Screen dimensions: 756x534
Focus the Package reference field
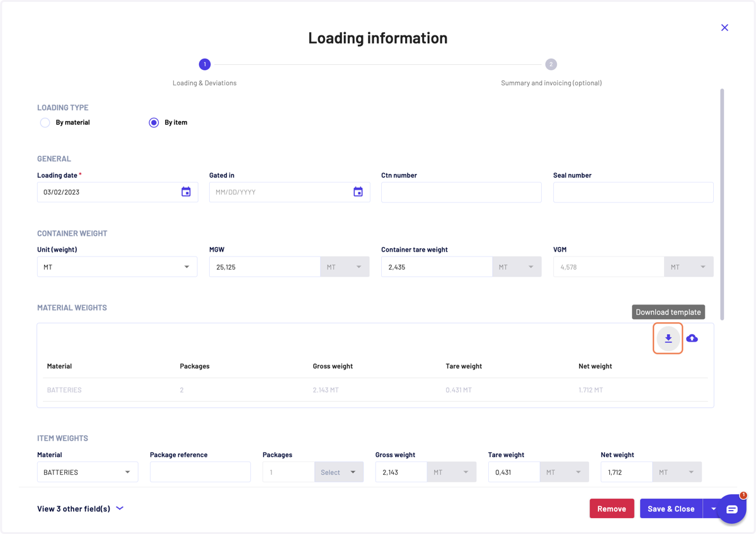[200, 472]
